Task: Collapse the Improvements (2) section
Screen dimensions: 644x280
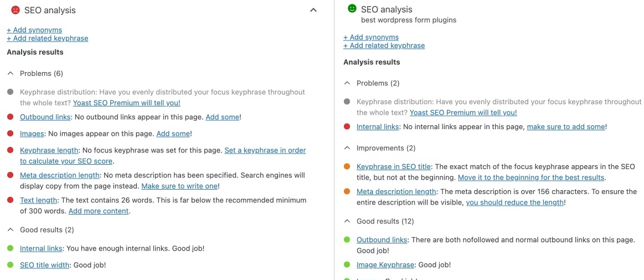Action: point(347,148)
